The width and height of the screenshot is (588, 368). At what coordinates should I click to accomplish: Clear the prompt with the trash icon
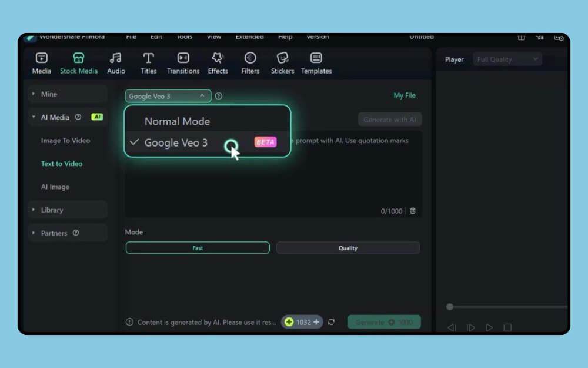click(x=412, y=211)
